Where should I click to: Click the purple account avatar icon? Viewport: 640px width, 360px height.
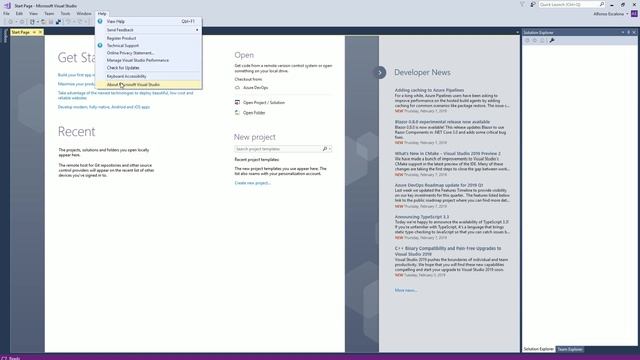point(634,13)
